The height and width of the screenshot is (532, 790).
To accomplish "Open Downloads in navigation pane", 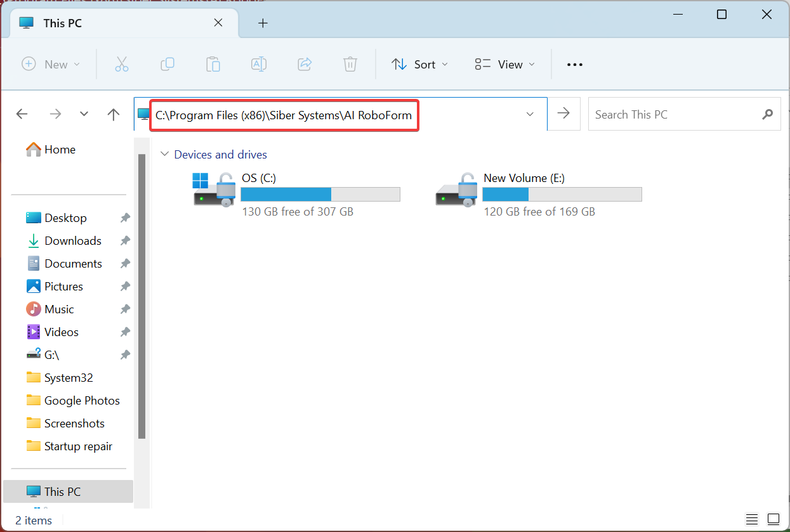I will tap(64, 240).
